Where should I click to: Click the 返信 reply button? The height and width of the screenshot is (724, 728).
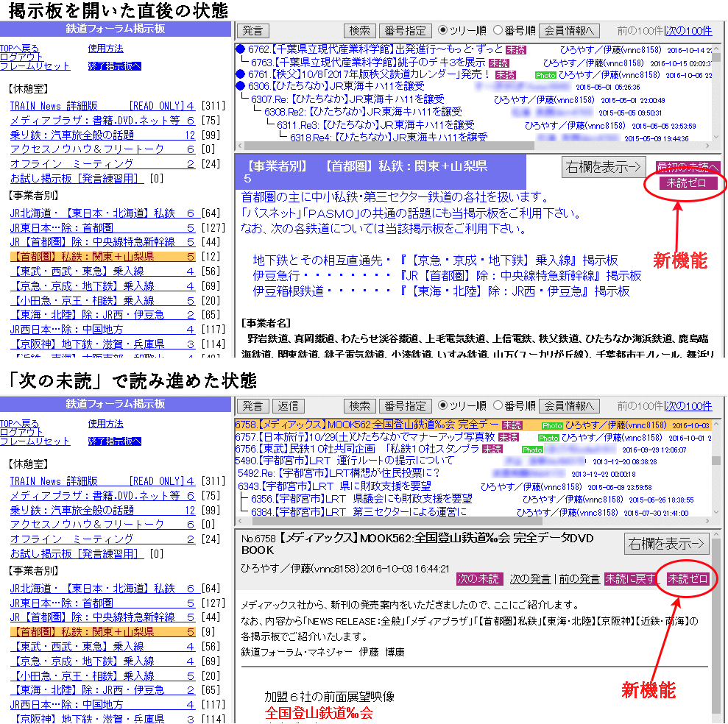[x=288, y=406]
